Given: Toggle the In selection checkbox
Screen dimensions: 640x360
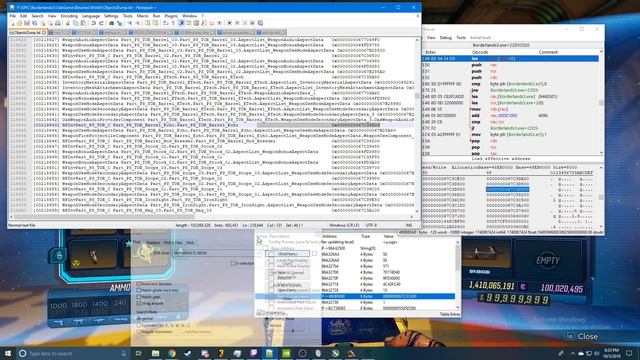Looking at the screenshot, I should (233, 263).
